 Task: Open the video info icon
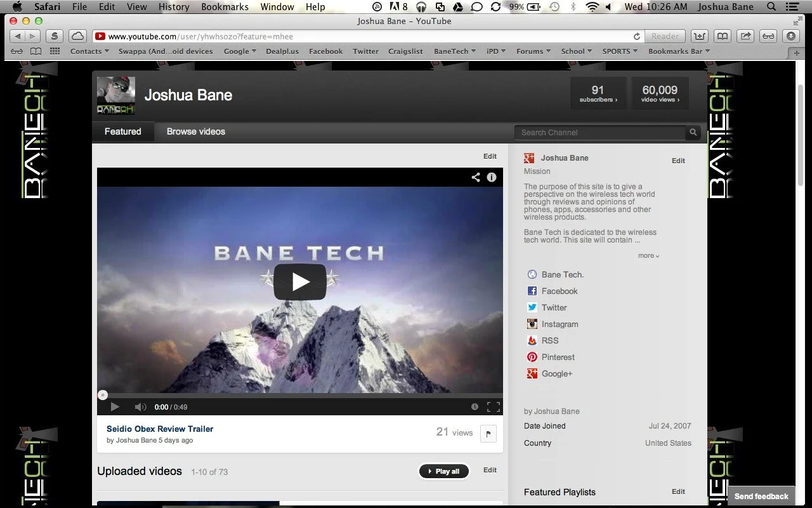[492, 177]
